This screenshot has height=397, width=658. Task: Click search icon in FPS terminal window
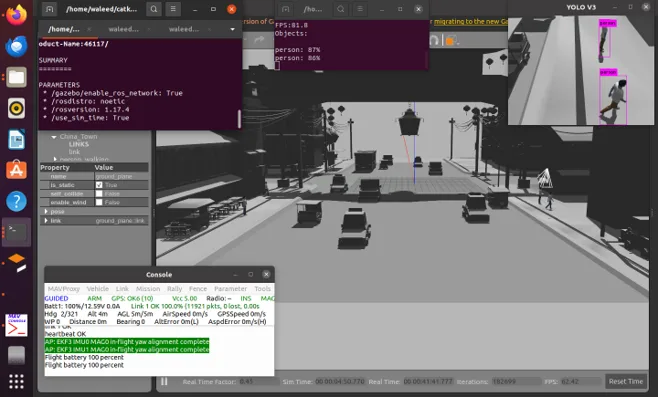tap(341, 9)
